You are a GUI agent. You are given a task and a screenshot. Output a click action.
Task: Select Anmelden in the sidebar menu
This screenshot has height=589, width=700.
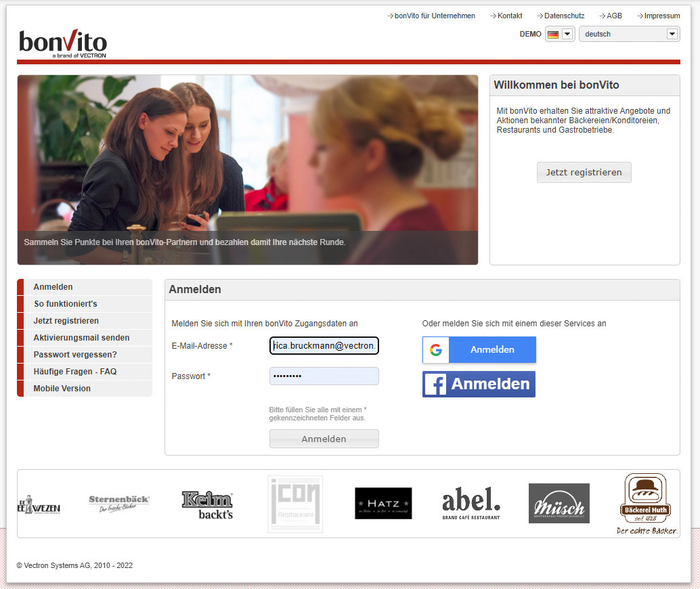[85, 287]
